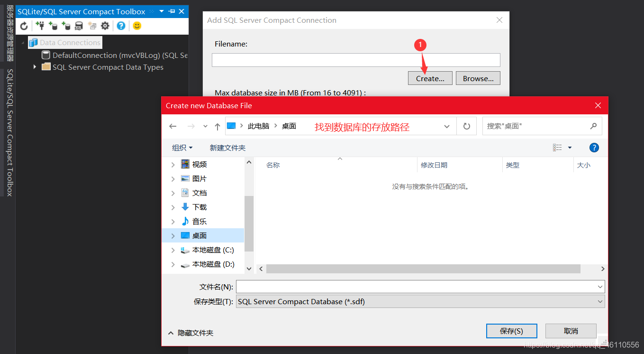Change the view layout icon

(557, 148)
